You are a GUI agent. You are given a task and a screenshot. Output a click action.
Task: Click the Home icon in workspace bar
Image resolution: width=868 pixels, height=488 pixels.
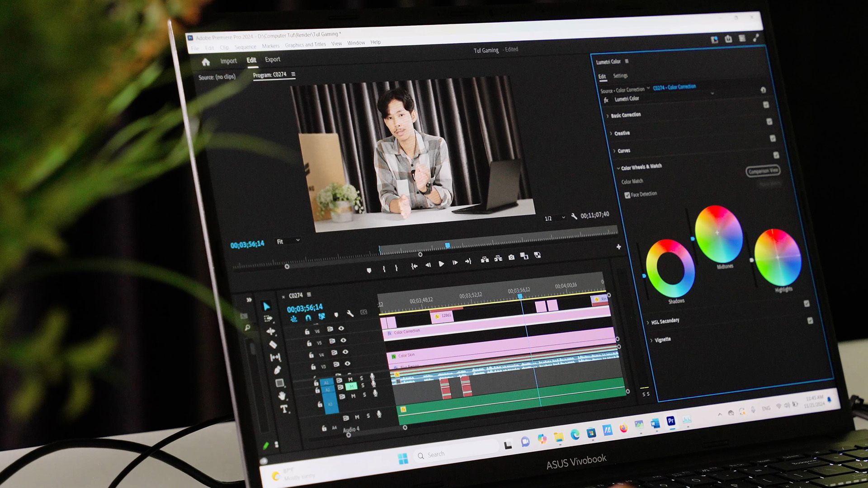(x=206, y=62)
